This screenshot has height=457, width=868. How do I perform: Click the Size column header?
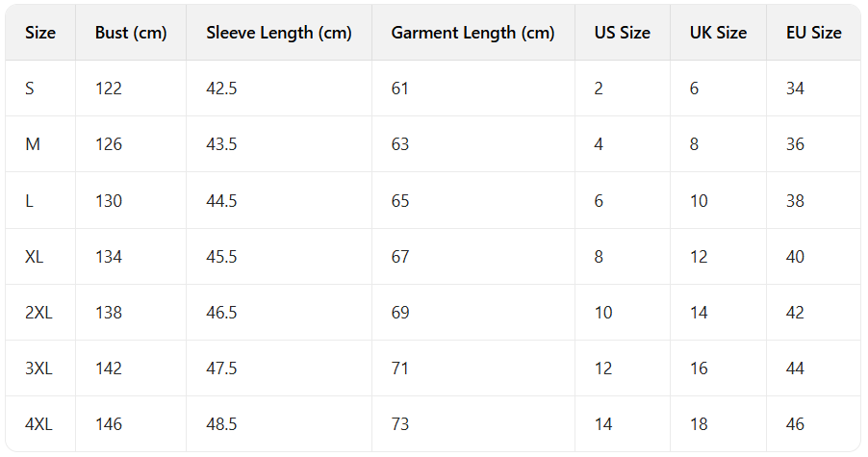pyautogui.click(x=40, y=33)
